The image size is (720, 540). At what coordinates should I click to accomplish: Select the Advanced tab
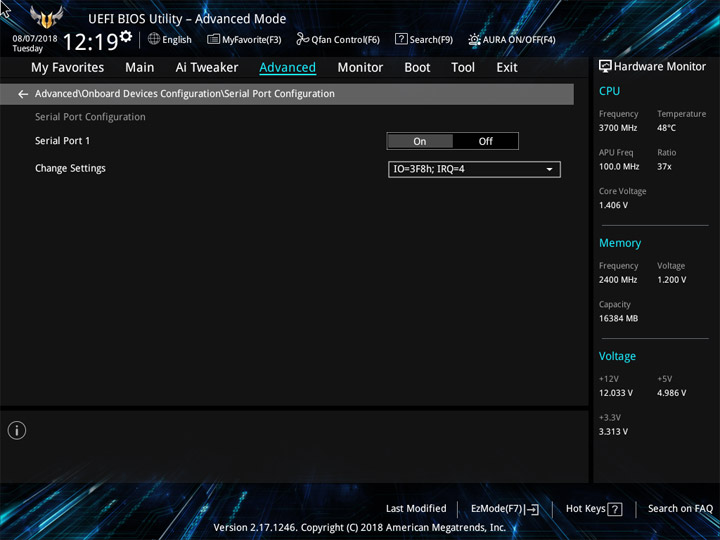(287, 68)
